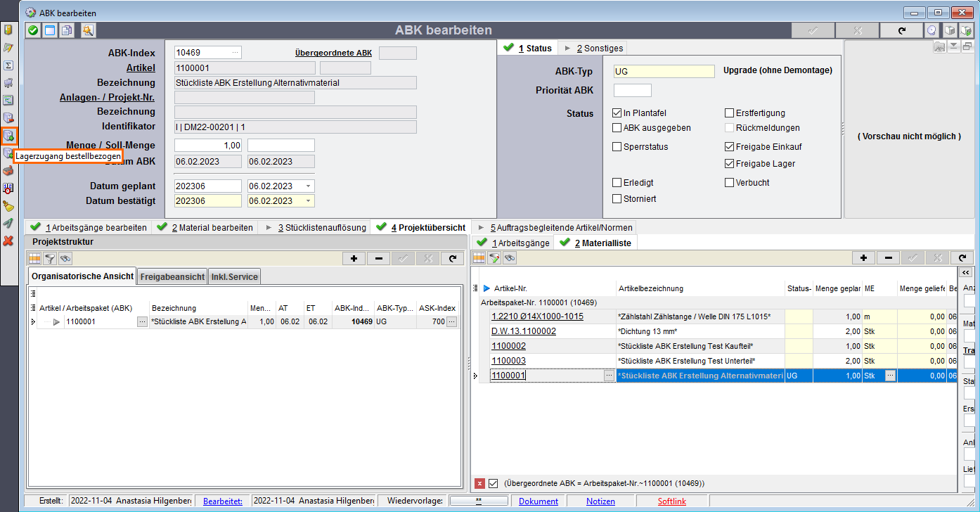Screen dimensions: 980x512
Task: Uncheck the Freigabe Lager checkbox
Action: [730, 164]
